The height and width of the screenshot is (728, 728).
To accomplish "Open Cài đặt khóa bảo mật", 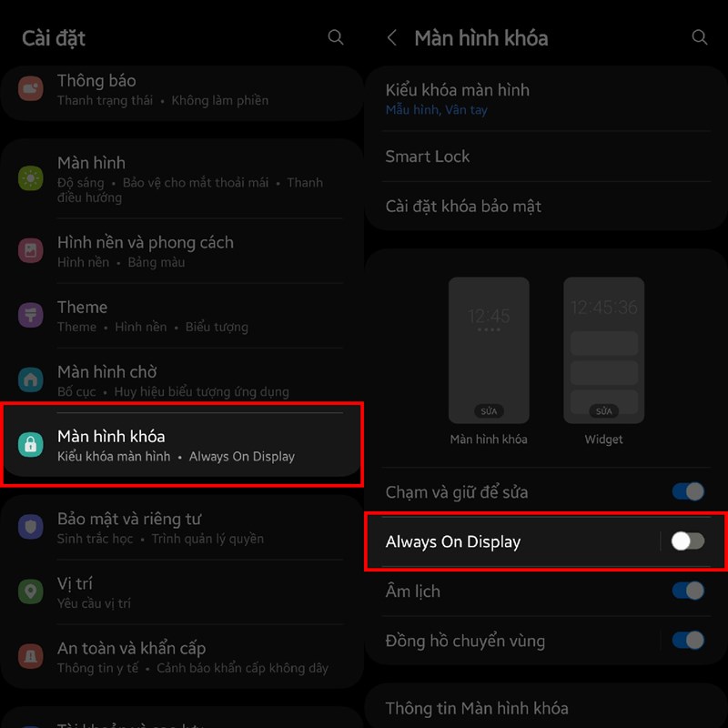I will 546,207.
